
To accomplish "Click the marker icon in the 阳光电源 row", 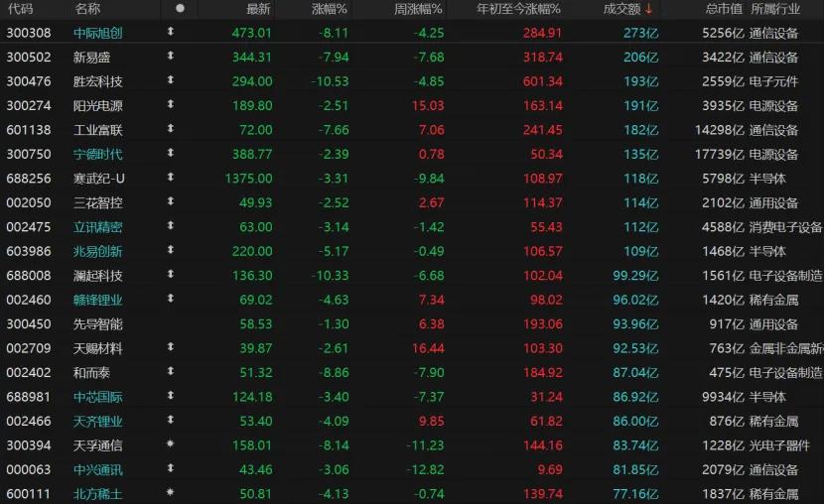I will tap(171, 104).
